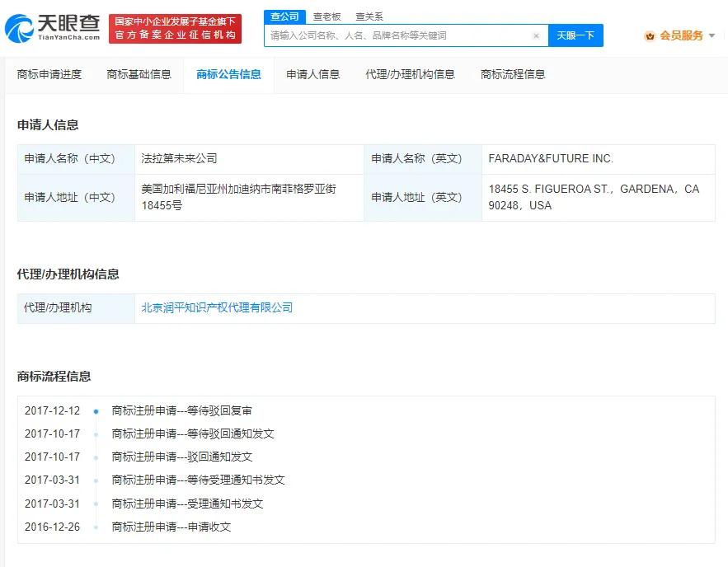Click 商标注册申请---等待驳回通知发文 entry
The height and width of the screenshot is (567, 728).
(x=193, y=433)
